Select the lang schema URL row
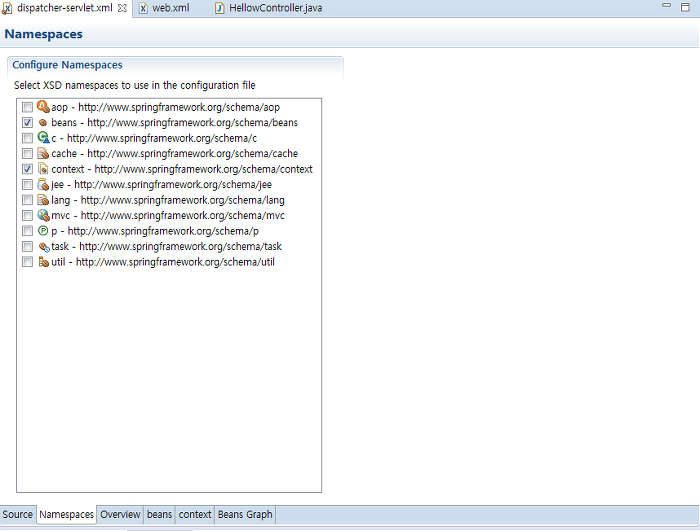 [168, 200]
